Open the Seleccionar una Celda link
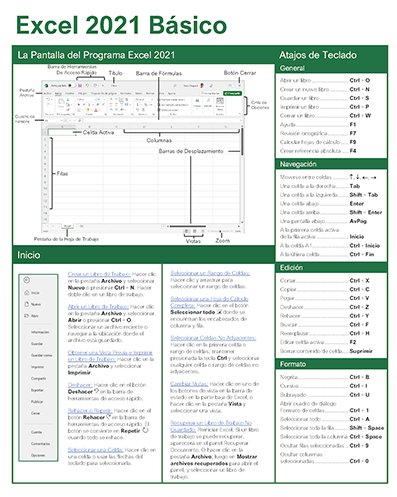 pos(95,450)
